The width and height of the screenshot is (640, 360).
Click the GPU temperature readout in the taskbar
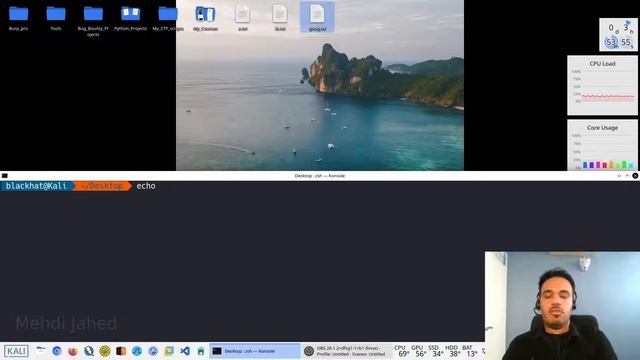(418, 351)
